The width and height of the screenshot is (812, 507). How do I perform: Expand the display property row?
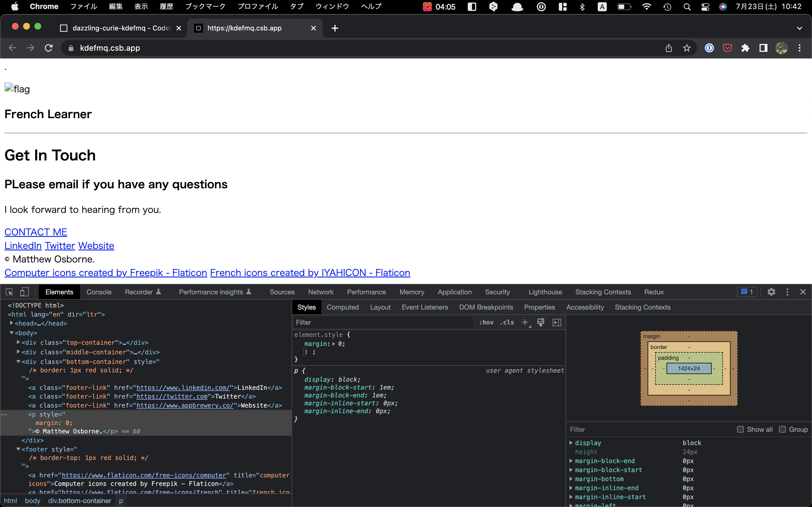pos(571,443)
